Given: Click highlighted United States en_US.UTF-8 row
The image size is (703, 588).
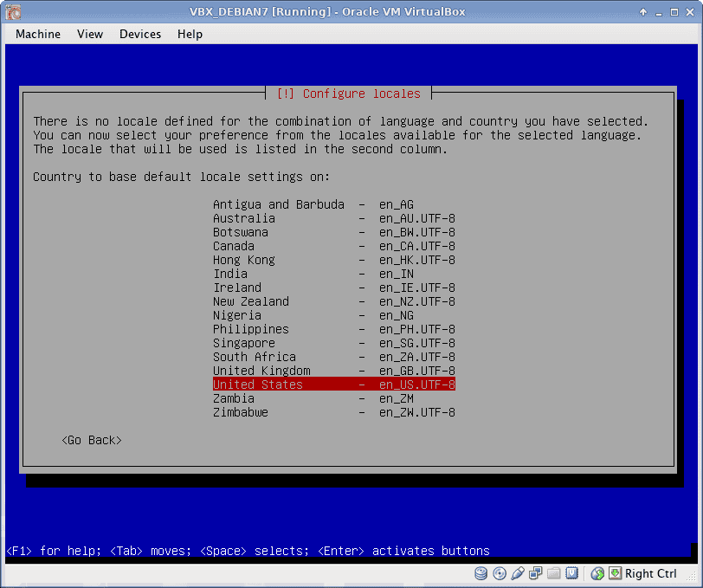Looking at the screenshot, I should click(x=334, y=384).
